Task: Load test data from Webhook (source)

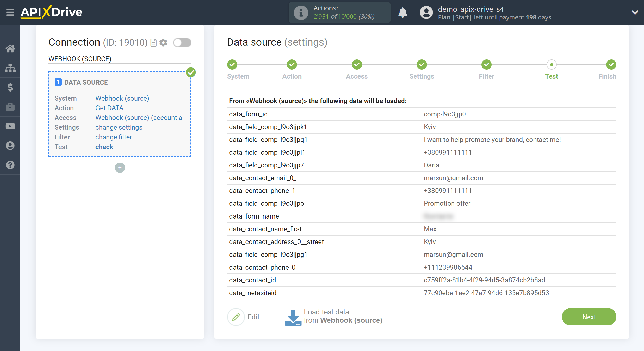Action: coord(343,316)
